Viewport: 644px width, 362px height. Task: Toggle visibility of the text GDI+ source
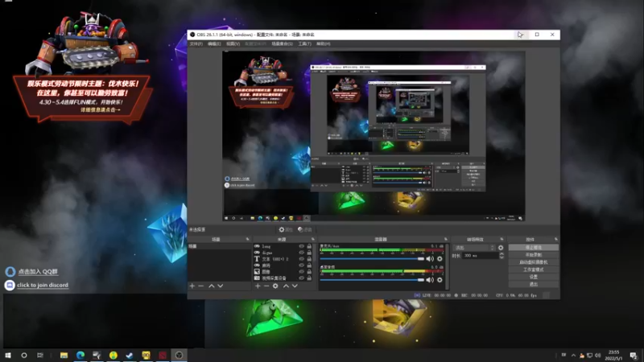click(x=301, y=259)
